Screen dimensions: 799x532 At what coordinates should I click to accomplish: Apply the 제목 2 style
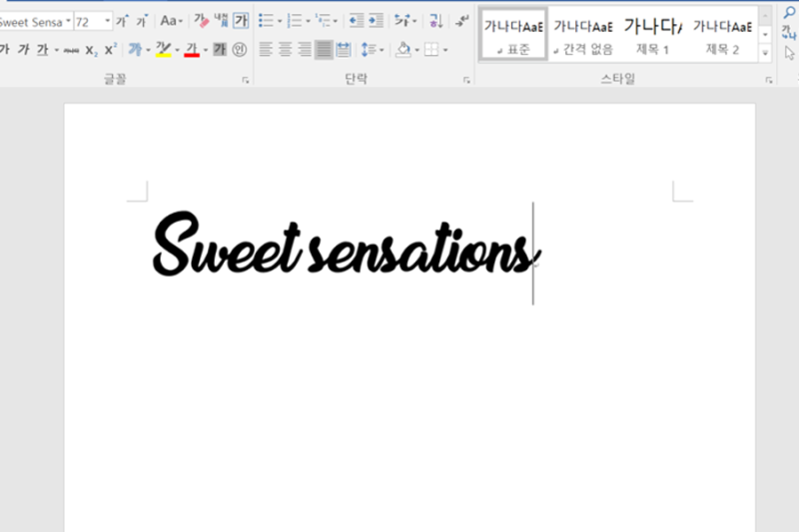722,35
